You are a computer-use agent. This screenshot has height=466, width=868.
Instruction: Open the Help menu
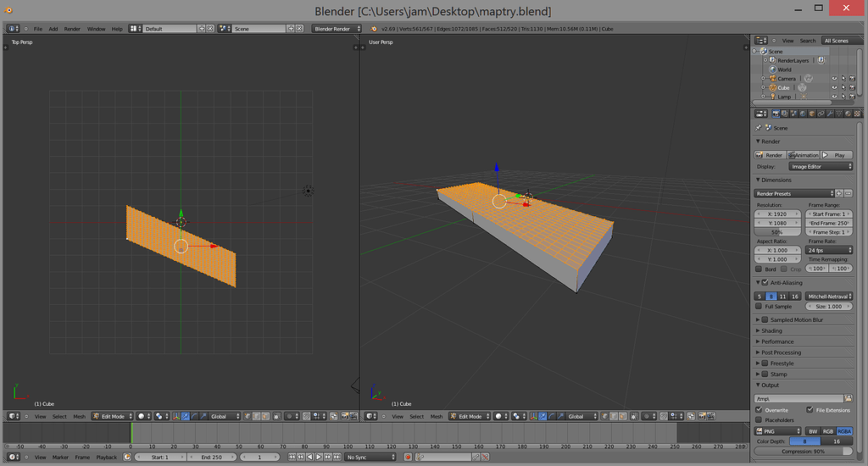(117, 29)
